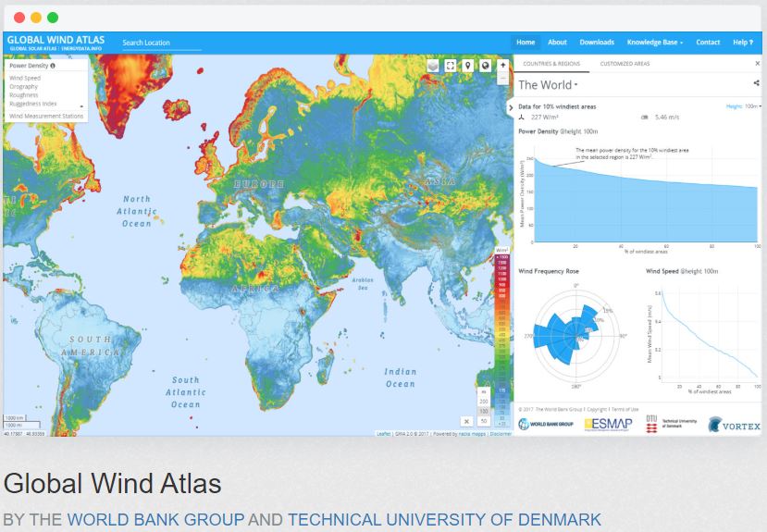This screenshot has width=767, height=532.
Task: Click the Wind Frequency Rose chart
Action: tap(576, 337)
